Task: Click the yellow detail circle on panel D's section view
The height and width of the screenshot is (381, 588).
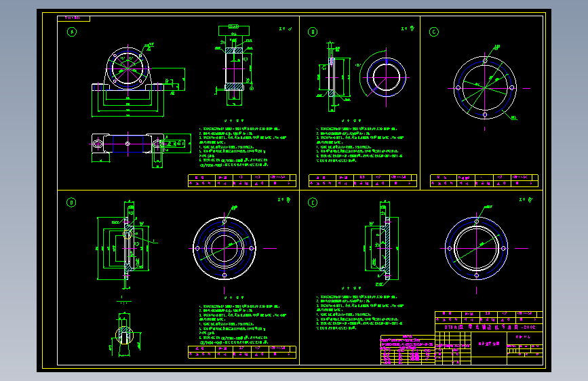Action: 127,235
